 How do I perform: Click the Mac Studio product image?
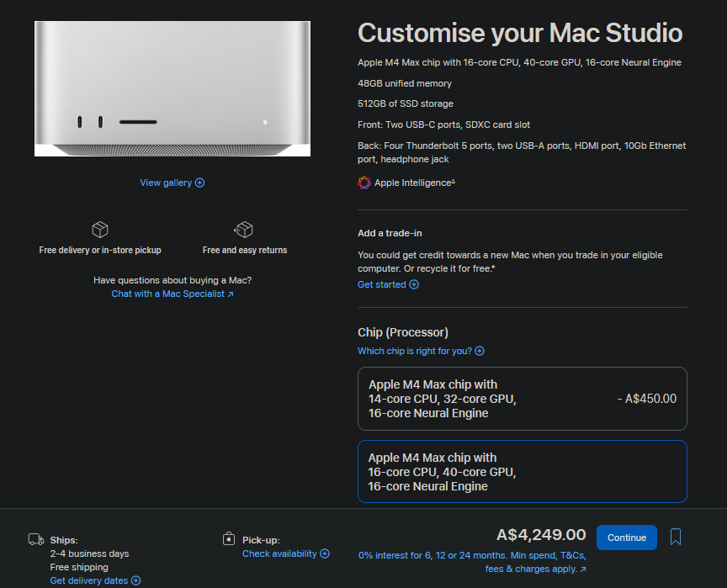[172, 88]
